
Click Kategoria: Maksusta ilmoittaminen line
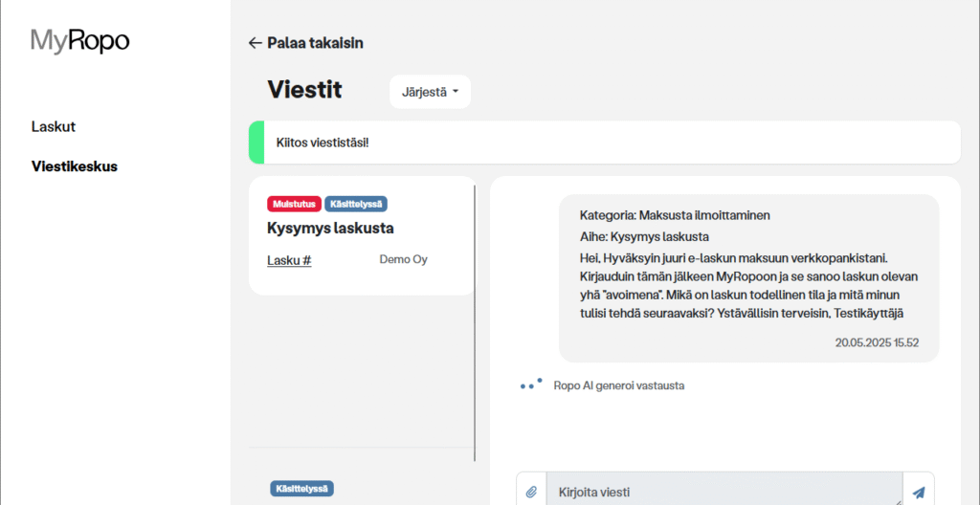coord(675,215)
